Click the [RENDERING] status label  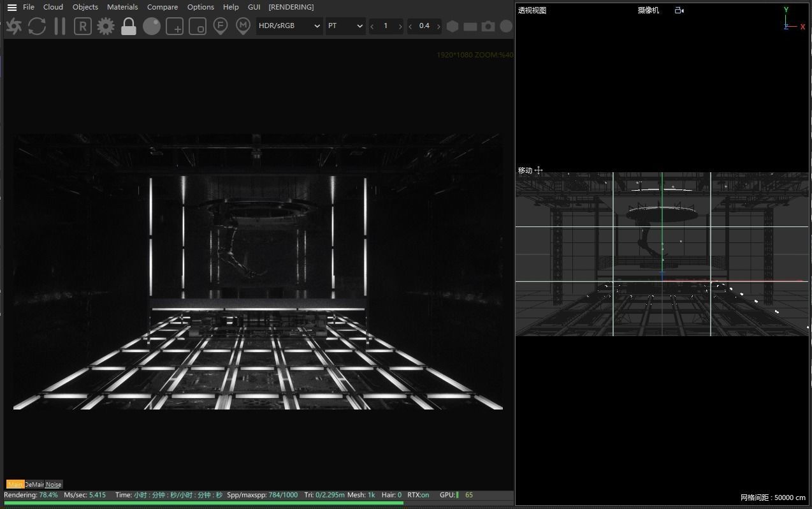(291, 7)
